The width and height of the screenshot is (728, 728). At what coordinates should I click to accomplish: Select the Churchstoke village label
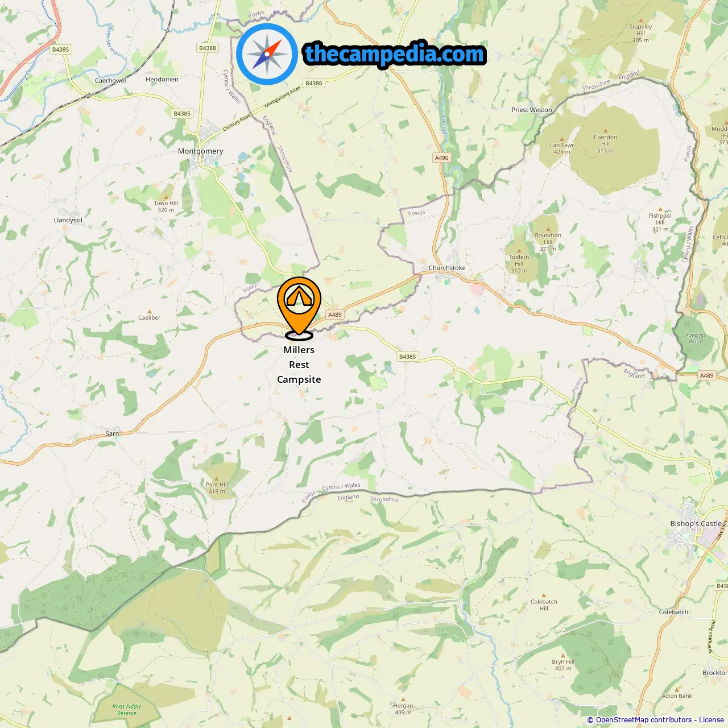pos(447,267)
